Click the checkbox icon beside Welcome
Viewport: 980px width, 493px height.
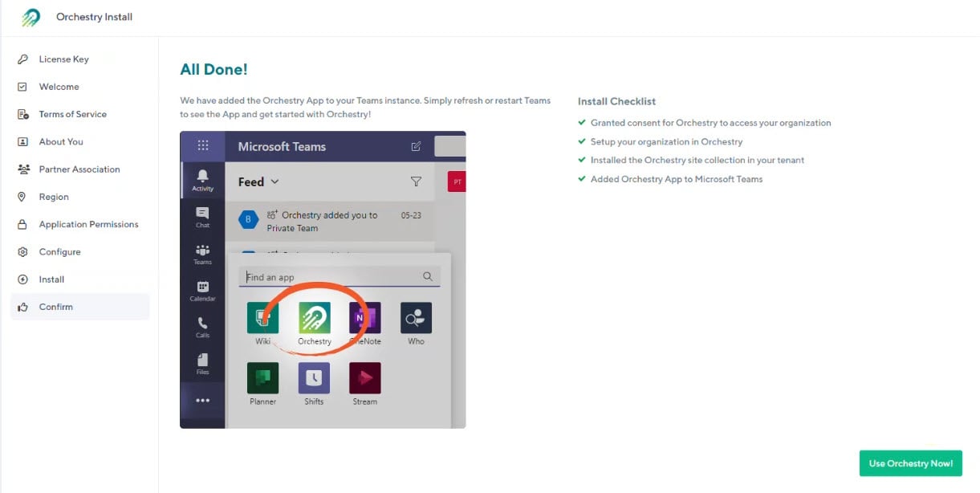pyautogui.click(x=22, y=87)
